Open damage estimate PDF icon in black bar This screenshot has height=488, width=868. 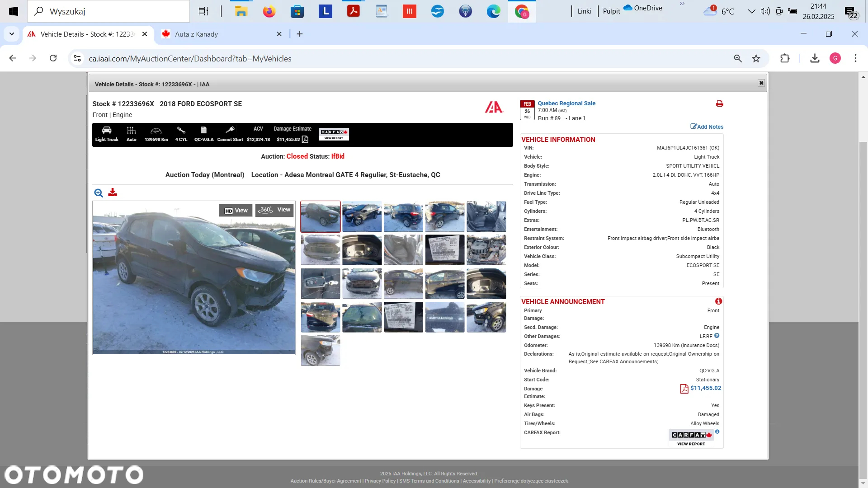click(305, 139)
